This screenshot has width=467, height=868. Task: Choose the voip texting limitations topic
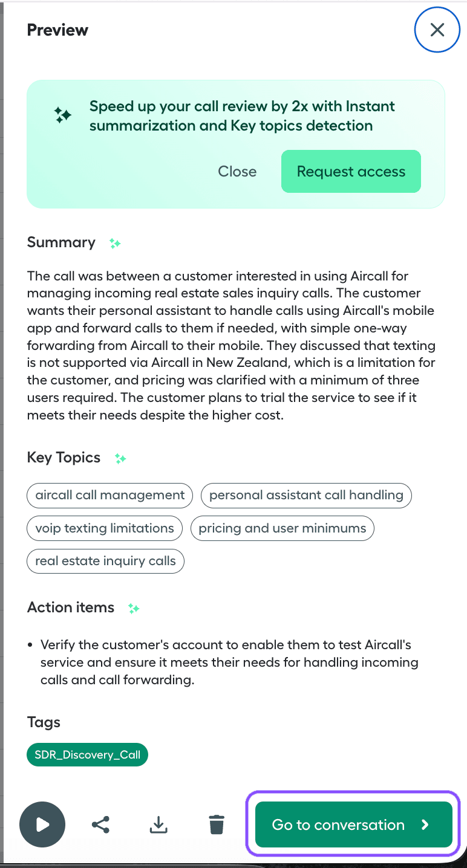point(105,528)
